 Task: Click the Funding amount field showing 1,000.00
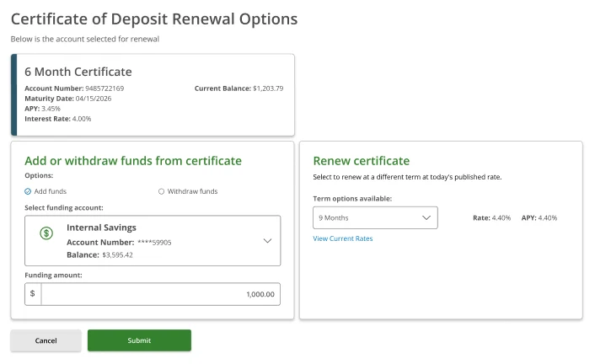click(161, 294)
